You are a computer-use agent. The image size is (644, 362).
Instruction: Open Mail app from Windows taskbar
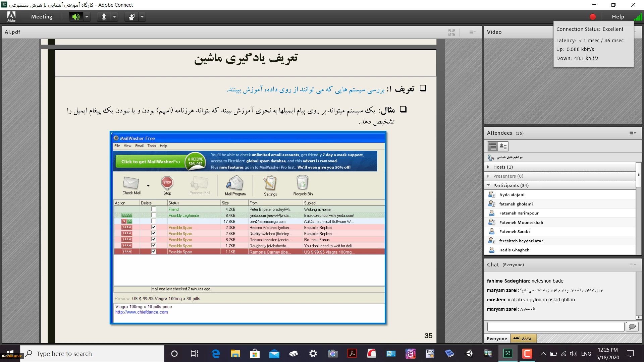click(274, 354)
